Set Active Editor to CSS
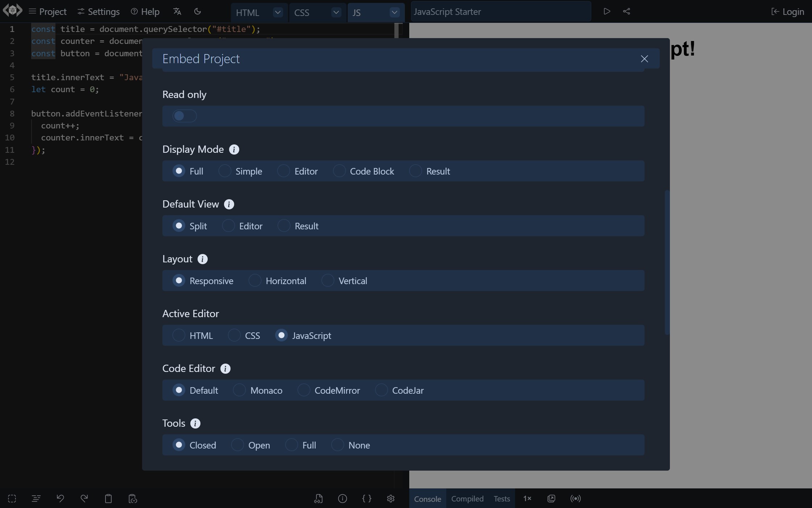Image resolution: width=812 pixels, height=508 pixels. (x=234, y=335)
